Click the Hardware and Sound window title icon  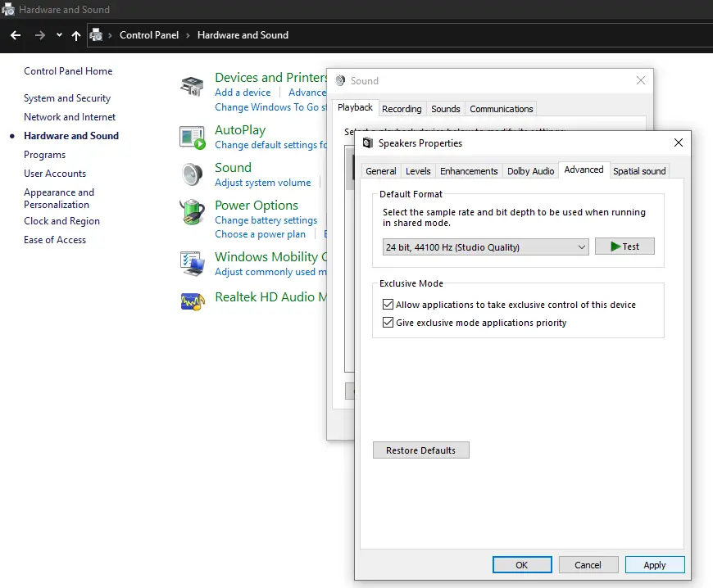pos(8,9)
